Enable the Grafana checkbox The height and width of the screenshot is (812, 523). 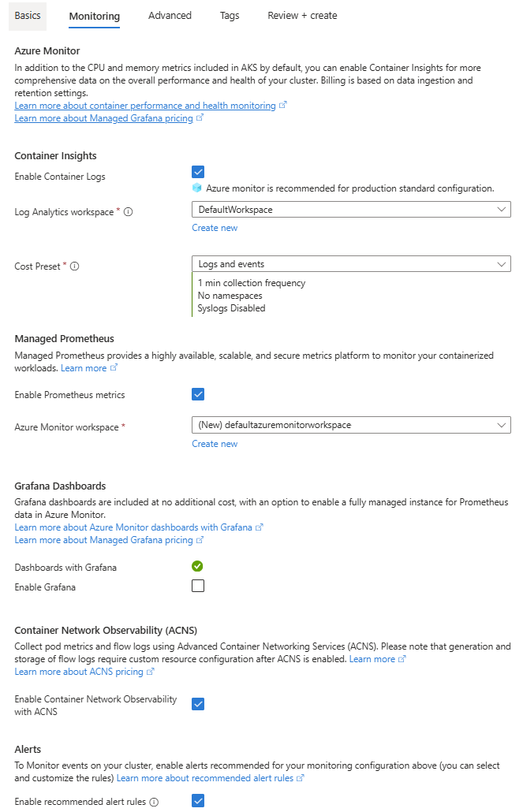pyautogui.click(x=197, y=585)
